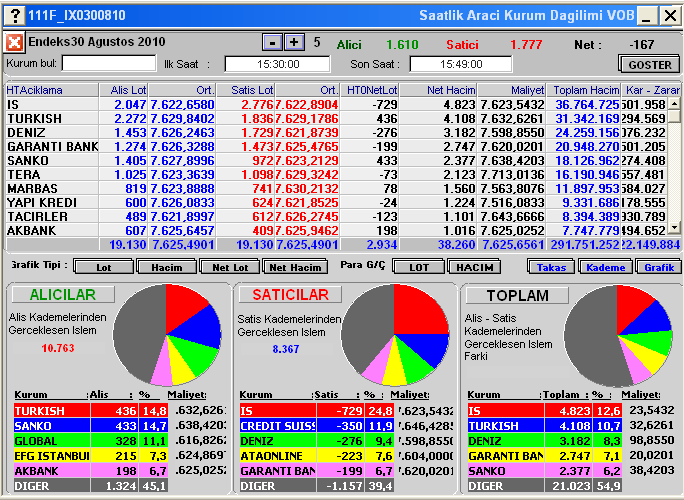
Task: Sort by HT0NetLot column header
Action: [x=370, y=90]
